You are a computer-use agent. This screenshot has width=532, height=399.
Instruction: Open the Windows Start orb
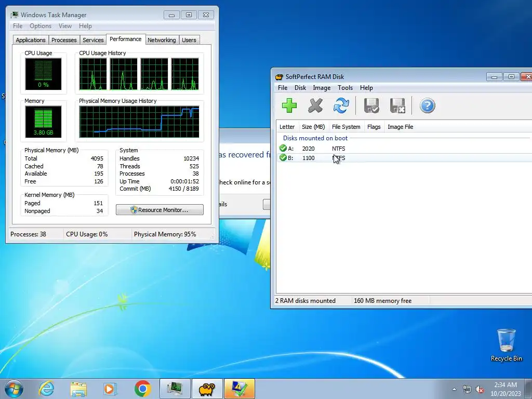(x=14, y=389)
